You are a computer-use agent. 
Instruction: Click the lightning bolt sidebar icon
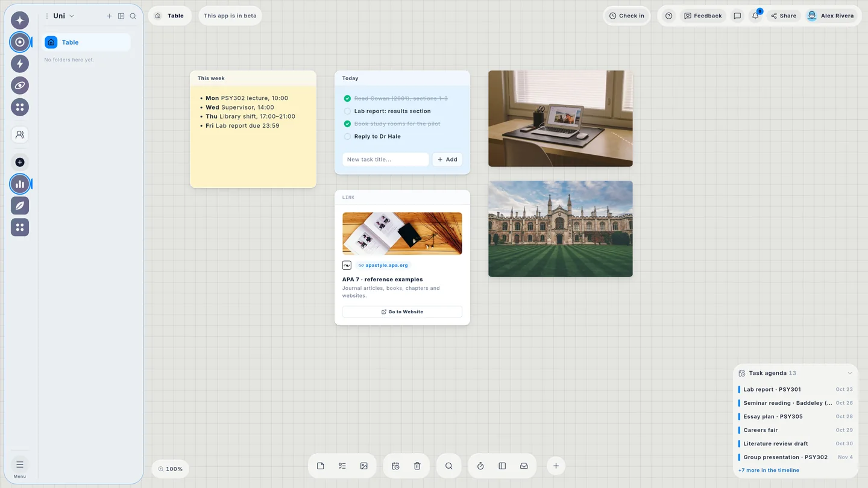point(20,64)
